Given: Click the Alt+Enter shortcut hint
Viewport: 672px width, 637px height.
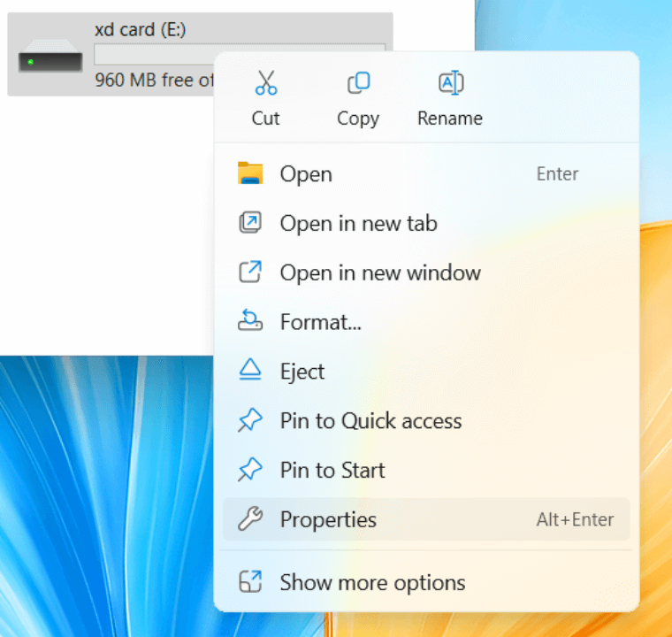Looking at the screenshot, I should tap(575, 520).
